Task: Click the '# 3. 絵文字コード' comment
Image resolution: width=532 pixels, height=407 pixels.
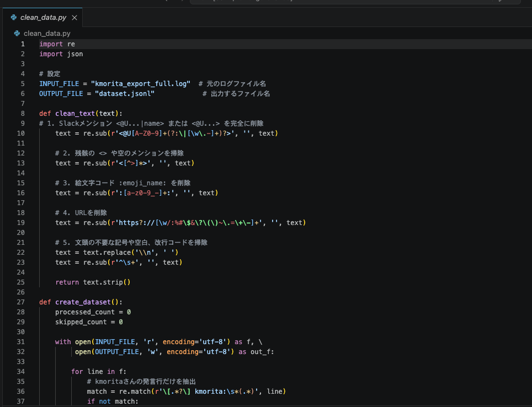Action: pos(123,183)
